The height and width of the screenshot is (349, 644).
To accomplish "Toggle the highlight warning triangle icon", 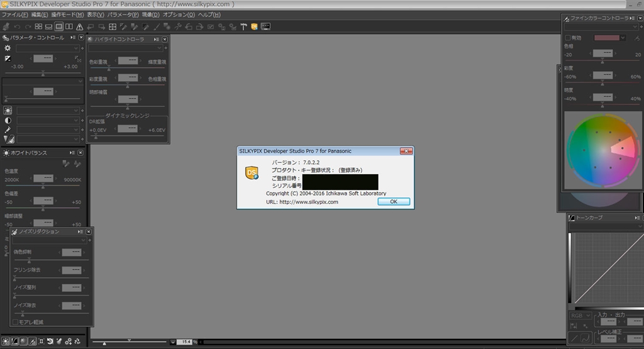I will (x=79, y=26).
